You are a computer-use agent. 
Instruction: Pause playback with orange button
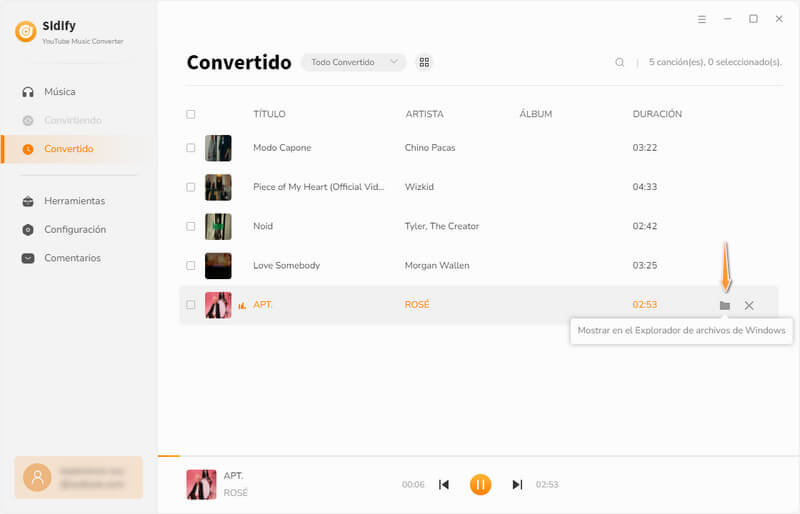coord(480,484)
